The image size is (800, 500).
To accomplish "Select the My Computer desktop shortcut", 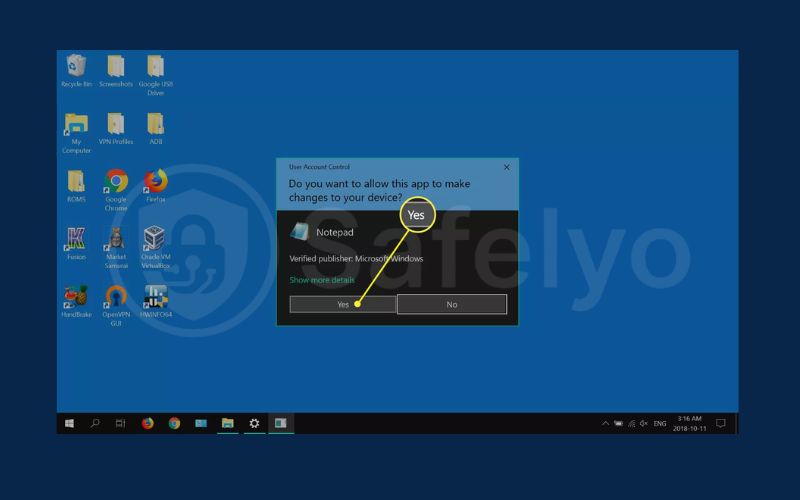I will coord(77,133).
